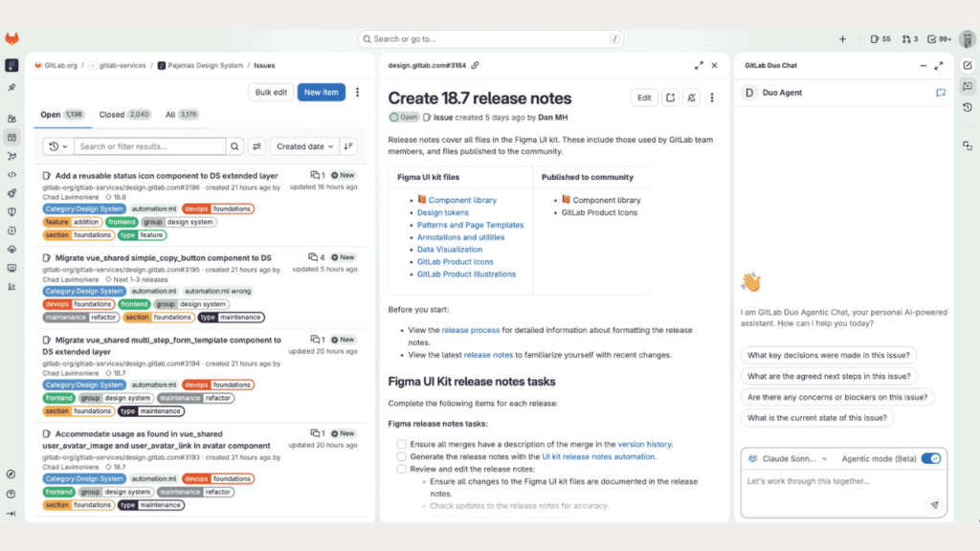Enable Agentic mode (Beta) toggle
980x551 pixels.
931,458
